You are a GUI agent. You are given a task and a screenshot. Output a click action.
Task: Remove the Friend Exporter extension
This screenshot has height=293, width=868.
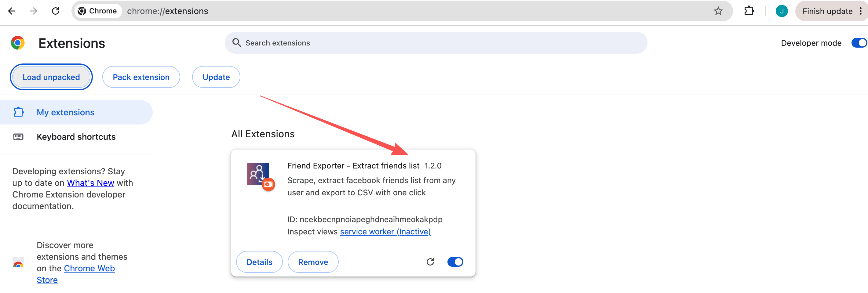(313, 262)
